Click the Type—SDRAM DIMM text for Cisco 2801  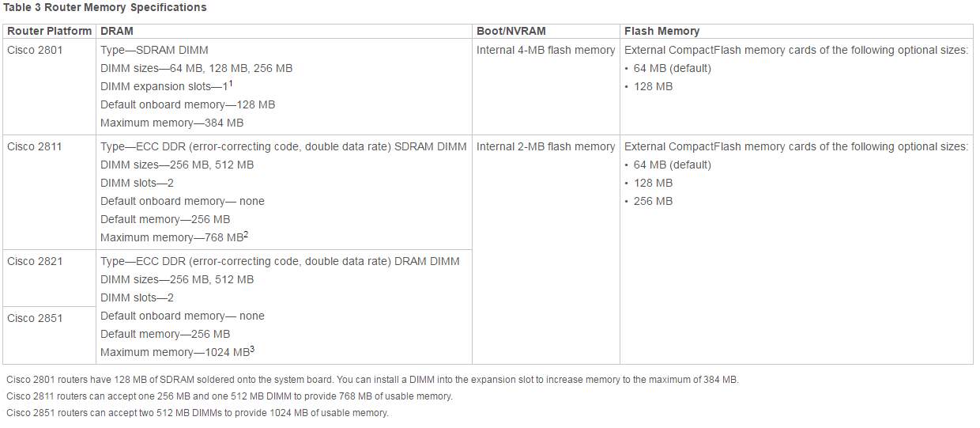[x=154, y=50]
